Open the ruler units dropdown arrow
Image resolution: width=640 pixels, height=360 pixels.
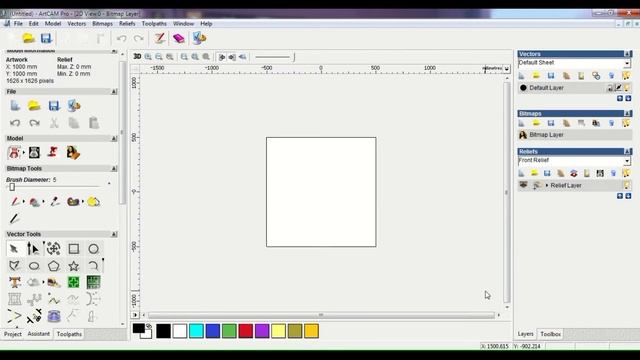tap(507, 69)
